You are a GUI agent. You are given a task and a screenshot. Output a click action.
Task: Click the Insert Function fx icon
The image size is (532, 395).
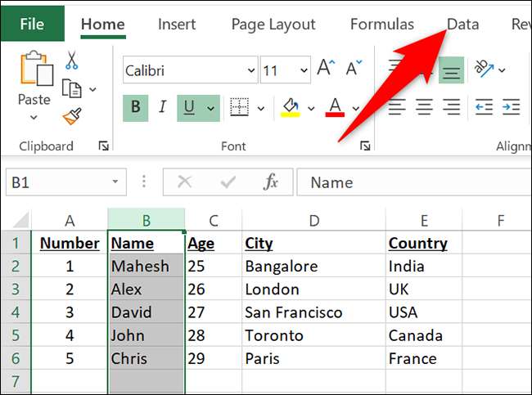click(271, 182)
